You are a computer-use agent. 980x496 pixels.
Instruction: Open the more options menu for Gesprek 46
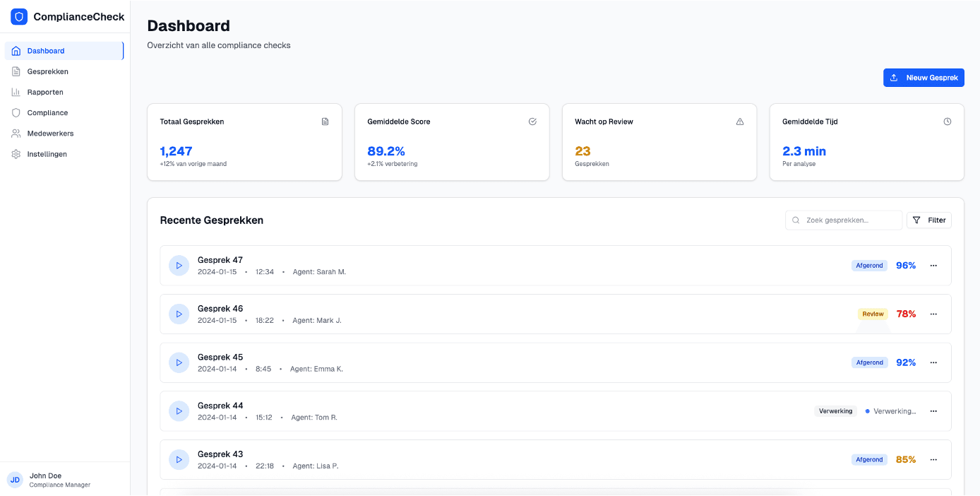point(933,314)
